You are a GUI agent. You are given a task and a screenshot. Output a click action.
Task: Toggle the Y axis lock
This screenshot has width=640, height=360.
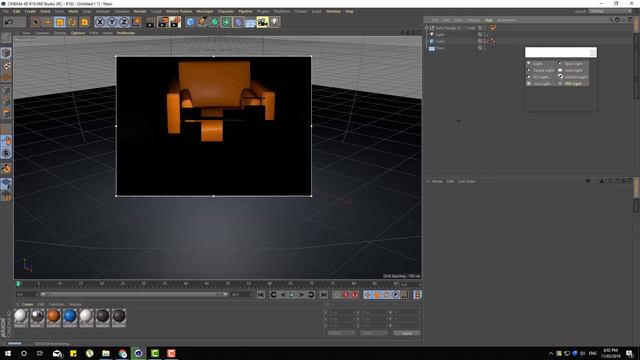(111, 22)
